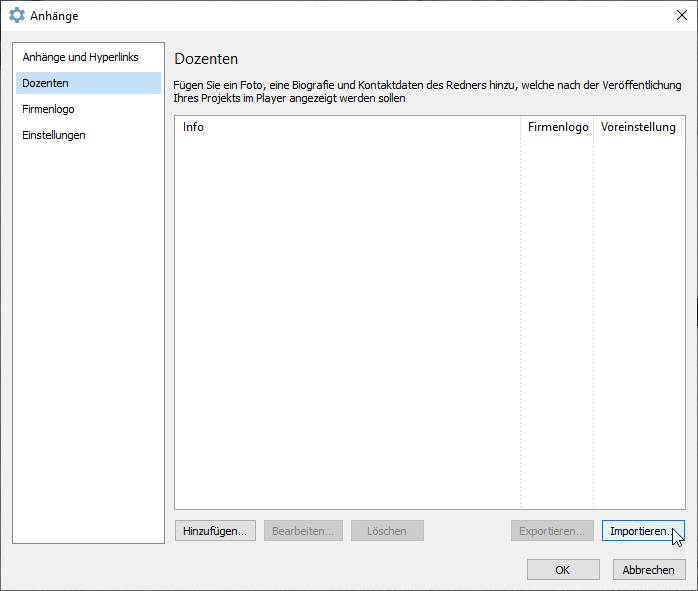The width and height of the screenshot is (698, 591).
Task: Cancel the dialog with Abbrechen
Action: [x=648, y=569]
